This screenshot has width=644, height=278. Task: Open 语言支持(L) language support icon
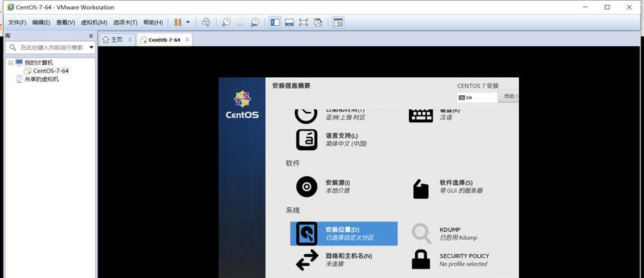tap(307, 140)
